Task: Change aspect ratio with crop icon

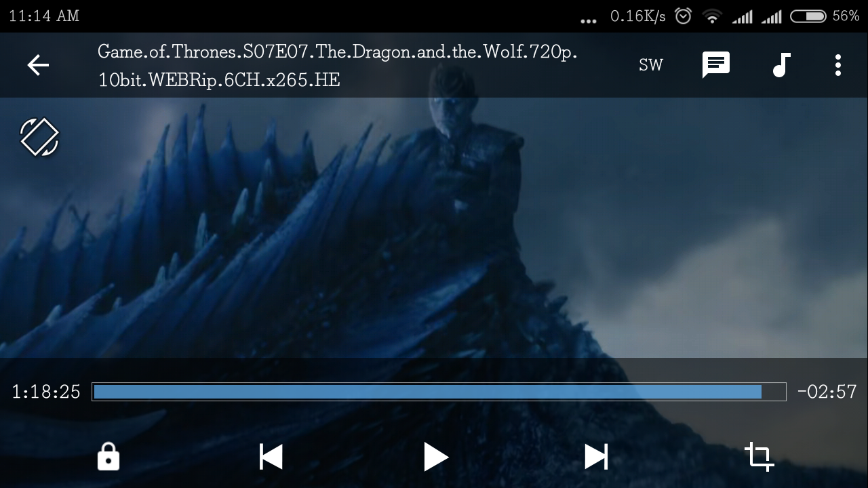Action: coord(759,457)
